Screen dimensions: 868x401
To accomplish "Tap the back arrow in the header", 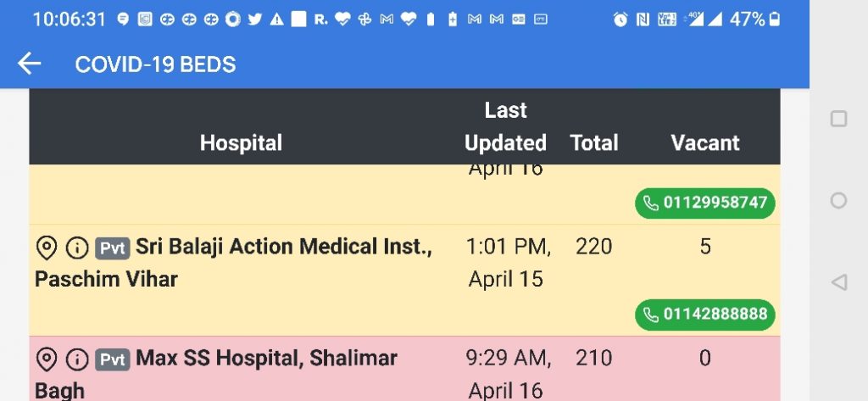I will (30, 64).
